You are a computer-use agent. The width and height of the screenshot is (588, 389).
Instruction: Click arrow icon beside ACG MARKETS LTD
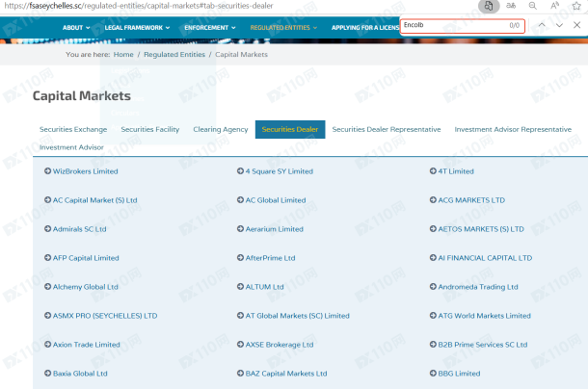click(x=433, y=199)
